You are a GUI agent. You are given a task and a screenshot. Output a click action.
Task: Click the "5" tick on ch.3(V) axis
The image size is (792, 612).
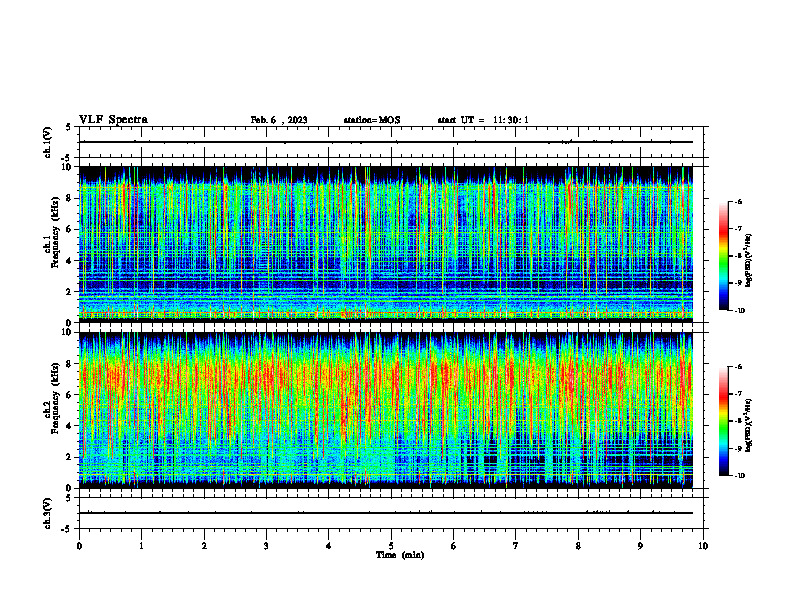tap(68, 499)
